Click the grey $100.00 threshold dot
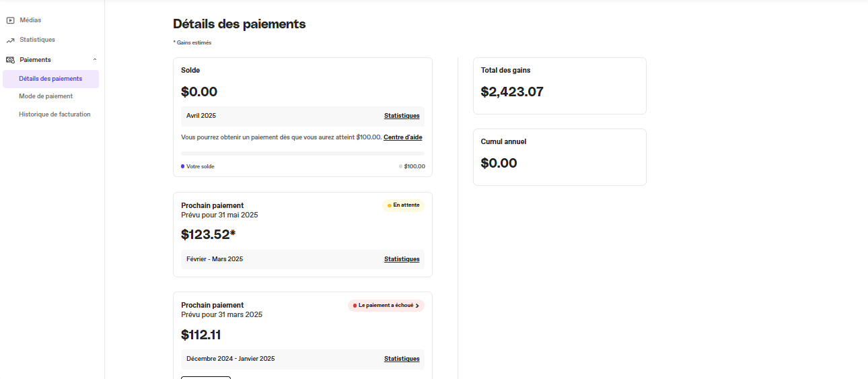The height and width of the screenshot is (379, 868). 401,166
